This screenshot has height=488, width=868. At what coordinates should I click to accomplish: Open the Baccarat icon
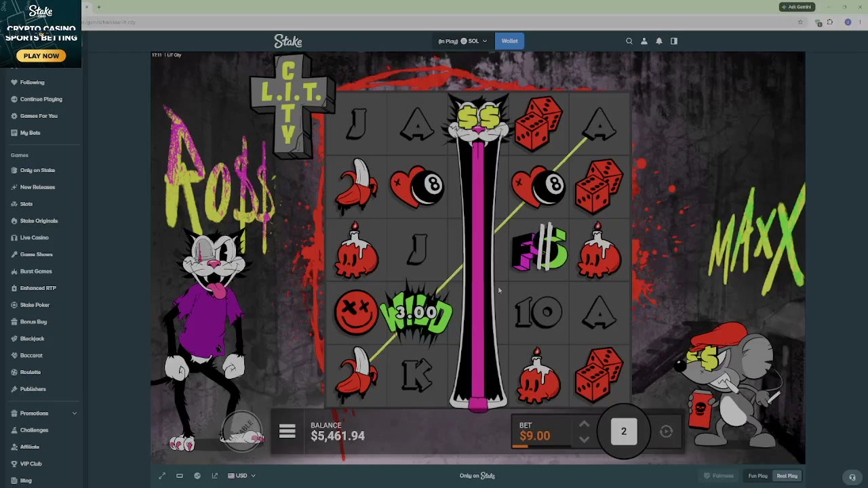[x=14, y=355]
